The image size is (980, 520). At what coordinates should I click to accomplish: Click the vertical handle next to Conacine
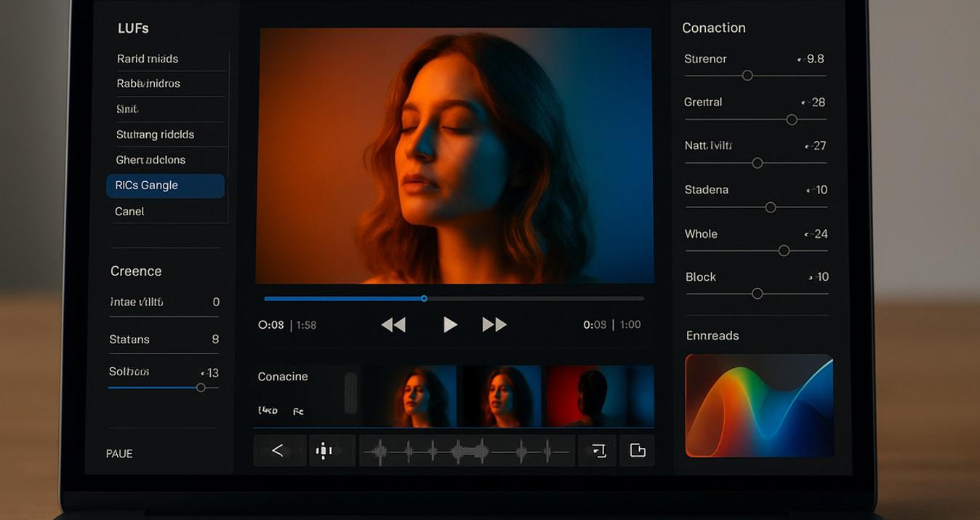(350, 393)
